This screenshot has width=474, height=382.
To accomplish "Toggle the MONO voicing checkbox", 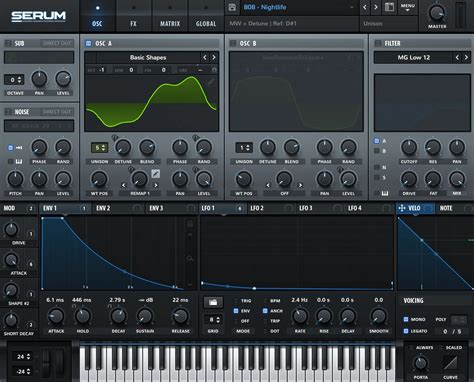I will (406, 319).
